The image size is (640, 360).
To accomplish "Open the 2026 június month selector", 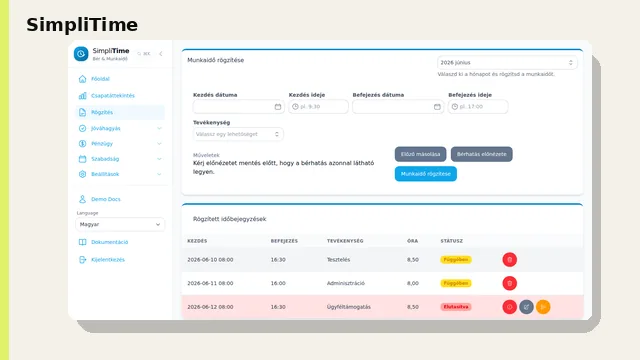I will 507,62.
